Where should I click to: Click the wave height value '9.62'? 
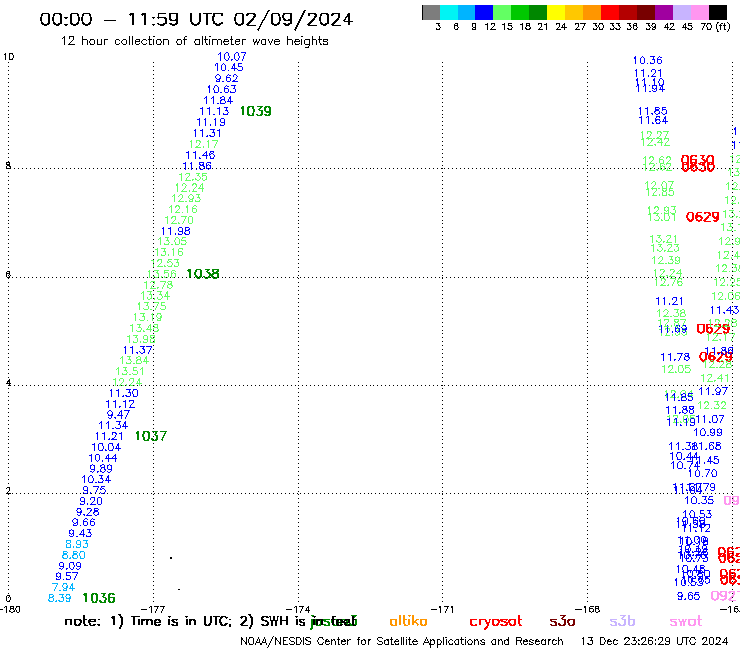pyautogui.click(x=227, y=78)
